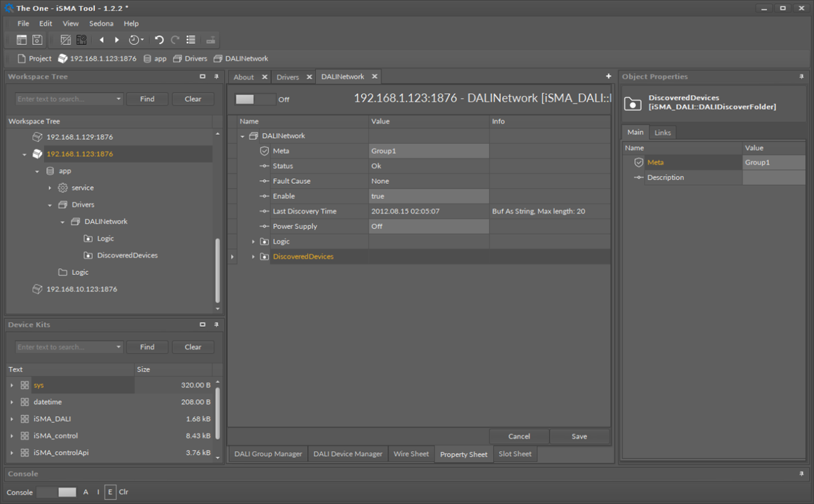Toggle the Off switch above the property sheet
The image size is (814, 504).
coord(254,99)
